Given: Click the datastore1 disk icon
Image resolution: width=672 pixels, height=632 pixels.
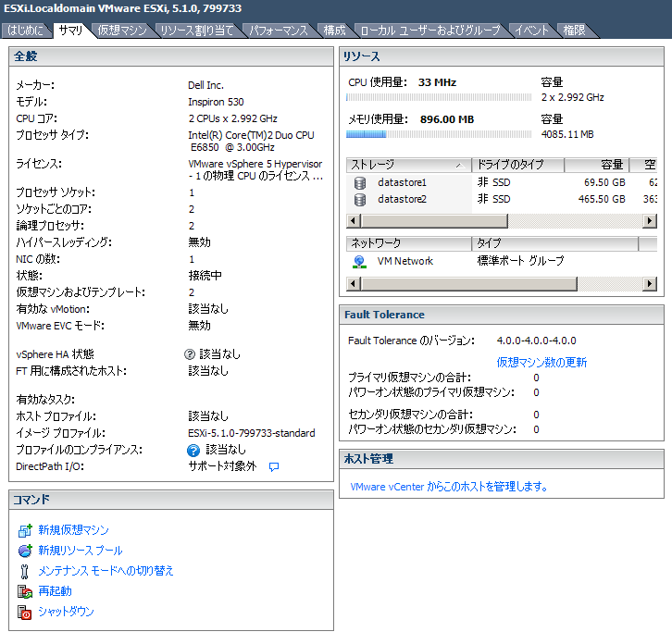Looking at the screenshot, I should pos(360,183).
